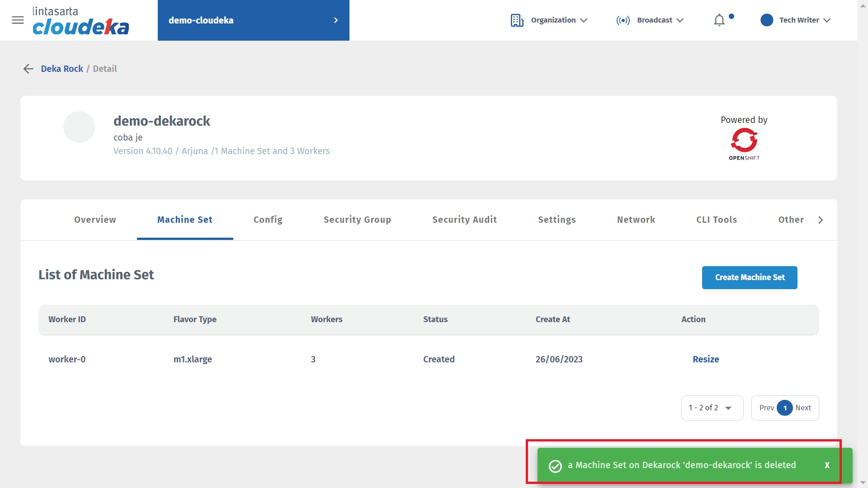Open the notifications bell
Image resolution: width=868 pixels, height=488 pixels.
719,20
